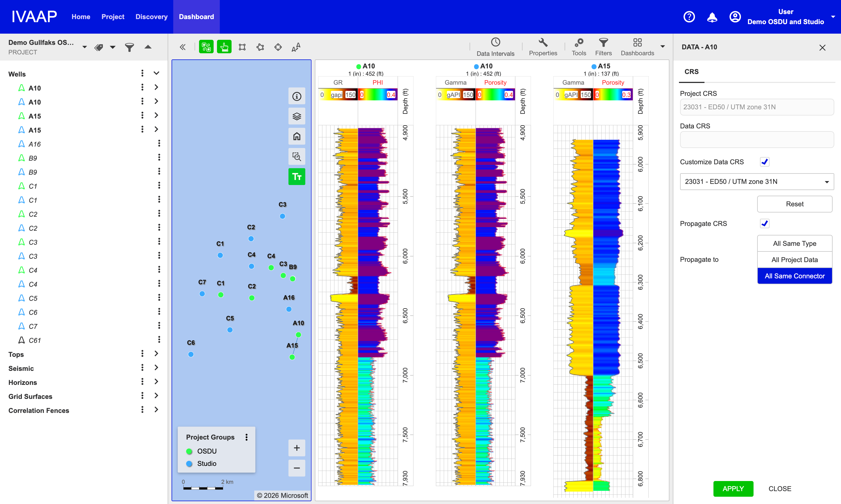Close the DATA - A10 panel
This screenshot has width=841, height=504.
(822, 48)
